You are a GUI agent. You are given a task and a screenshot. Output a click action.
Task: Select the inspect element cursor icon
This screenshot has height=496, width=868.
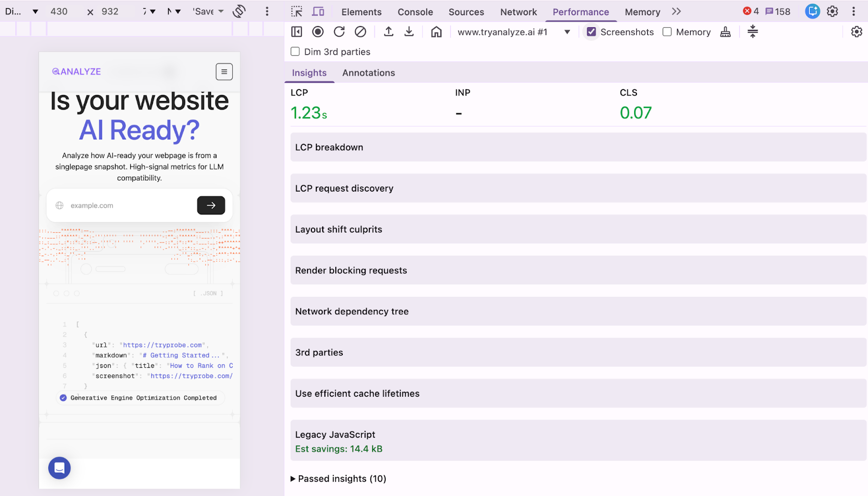(296, 11)
